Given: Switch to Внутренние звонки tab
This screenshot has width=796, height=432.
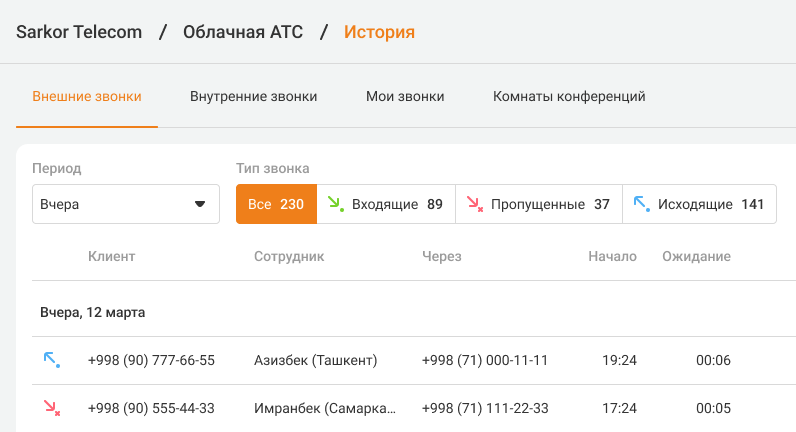Looking at the screenshot, I should [x=253, y=97].
